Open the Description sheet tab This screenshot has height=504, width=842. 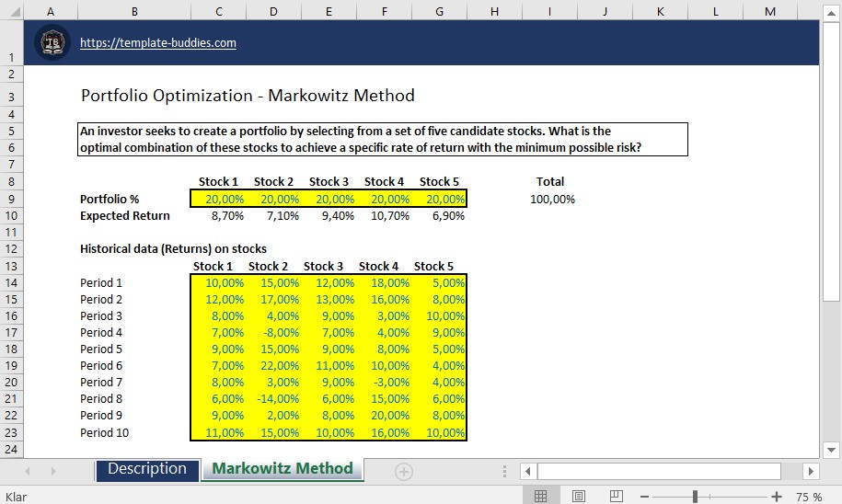147,469
